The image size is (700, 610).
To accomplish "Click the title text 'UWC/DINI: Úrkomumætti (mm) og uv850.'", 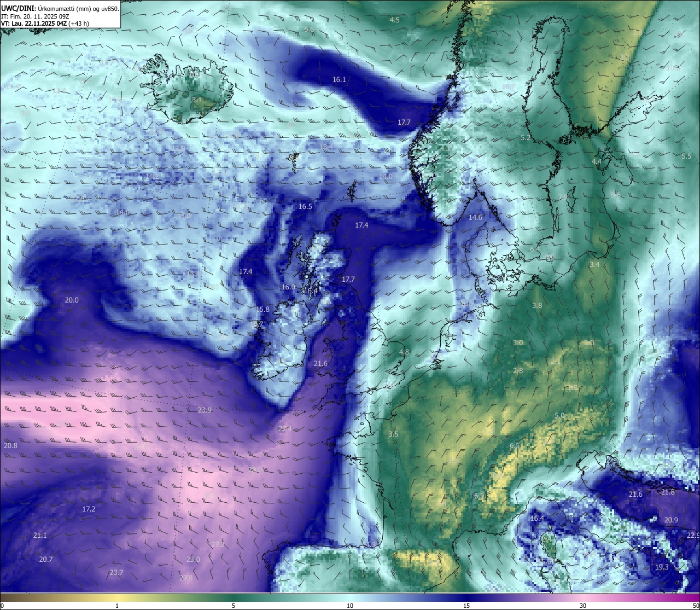I will pyautogui.click(x=60, y=8).
